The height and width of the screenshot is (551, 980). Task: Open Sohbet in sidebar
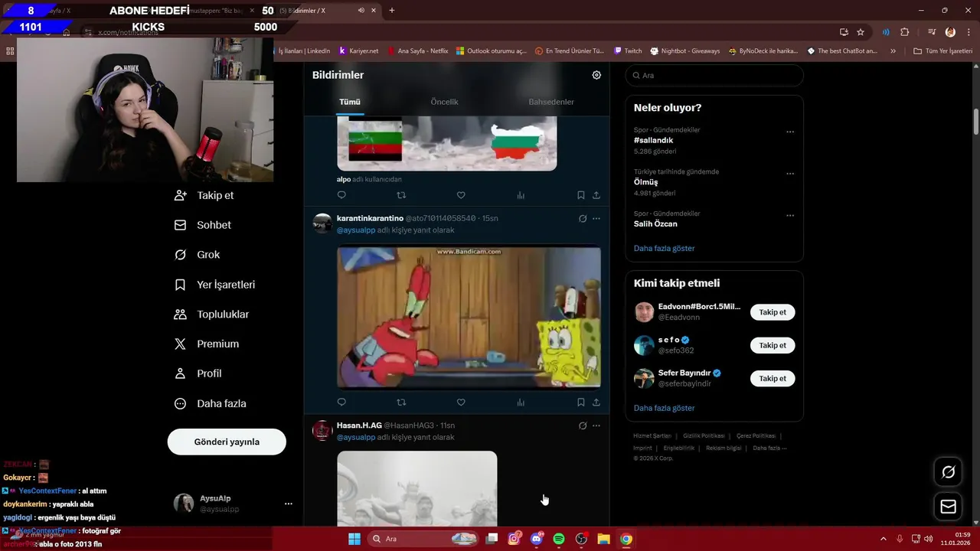click(203, 225)
